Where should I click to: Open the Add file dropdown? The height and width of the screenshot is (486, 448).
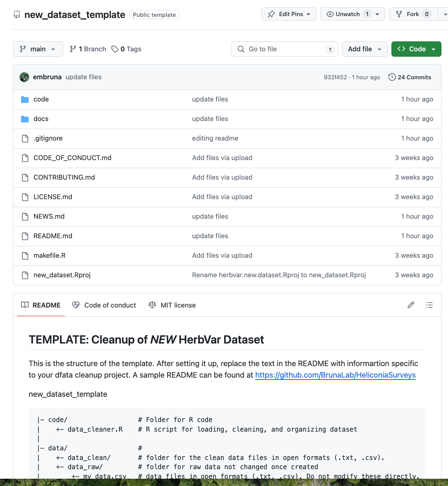click(x=364, y=49)
